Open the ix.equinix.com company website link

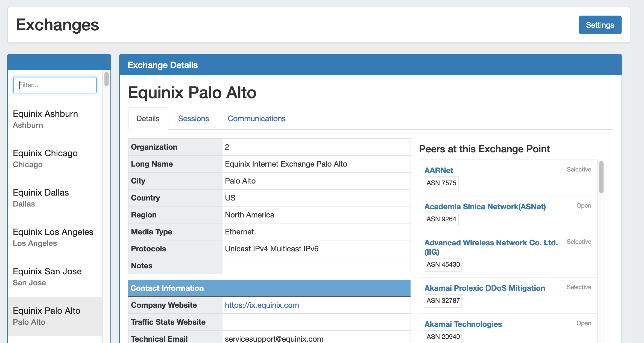(x=262, y=305)
